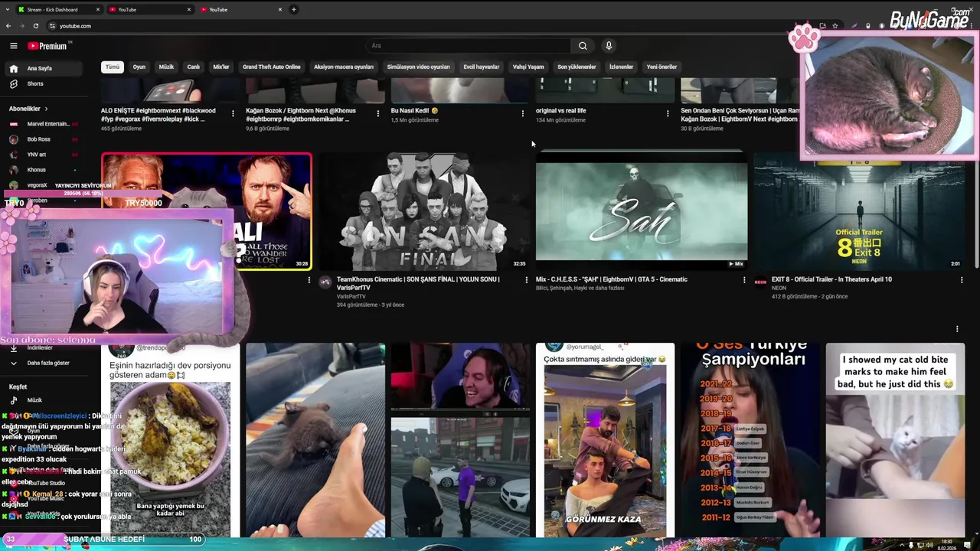This screenshot has height=551, width=980.
Task: Open NEON channel link under EXIT 8
Action: click(x=779, y=288)
